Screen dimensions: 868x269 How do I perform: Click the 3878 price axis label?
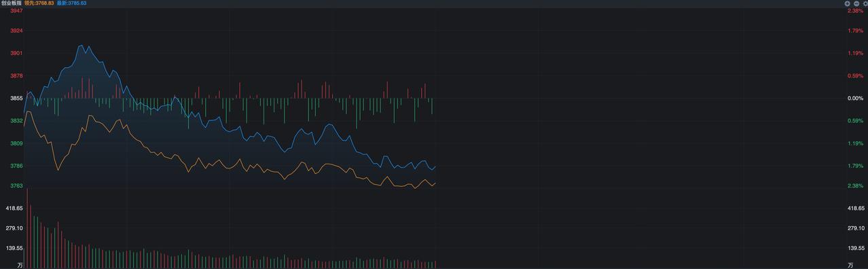click(16, 76)
